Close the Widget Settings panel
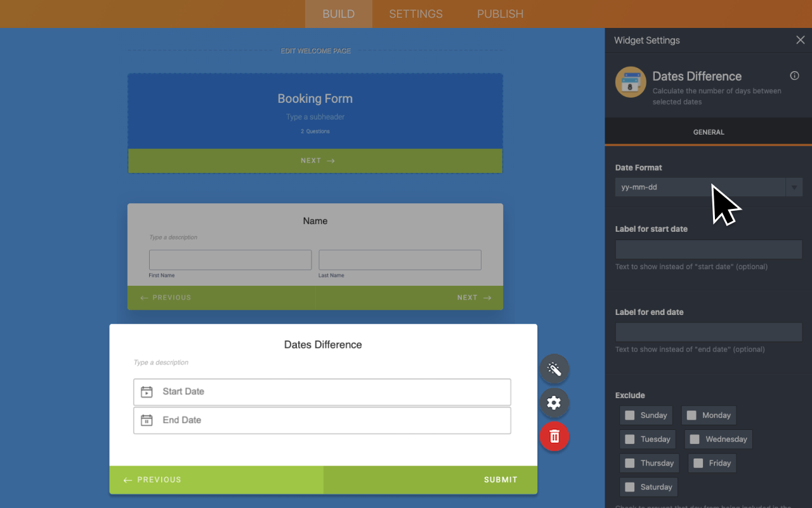This screenshot has height=508, width=812. pyautogui.click(x=800, y=40)
